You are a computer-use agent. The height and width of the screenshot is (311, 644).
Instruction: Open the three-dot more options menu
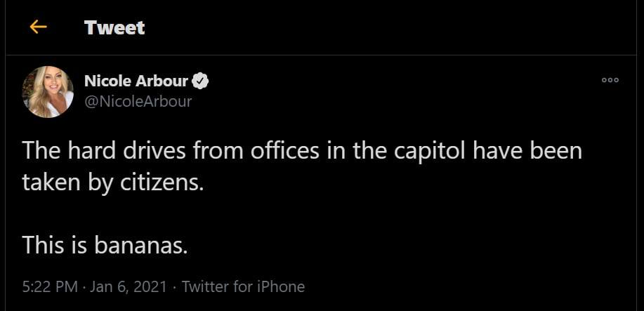tap(610, 81)
